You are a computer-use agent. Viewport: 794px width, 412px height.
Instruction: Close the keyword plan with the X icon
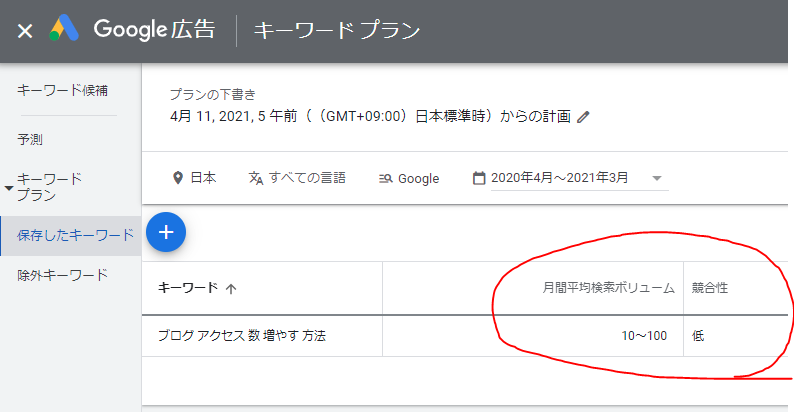[x=25, y=31]
